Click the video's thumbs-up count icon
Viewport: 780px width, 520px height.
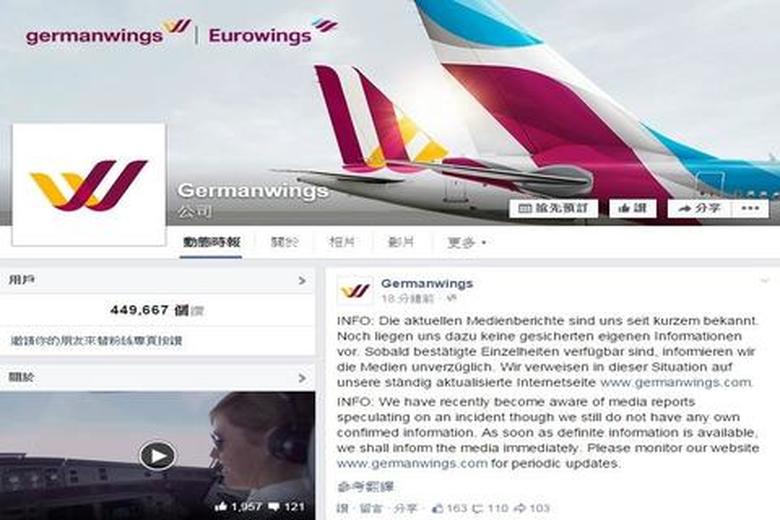[221, 507]
